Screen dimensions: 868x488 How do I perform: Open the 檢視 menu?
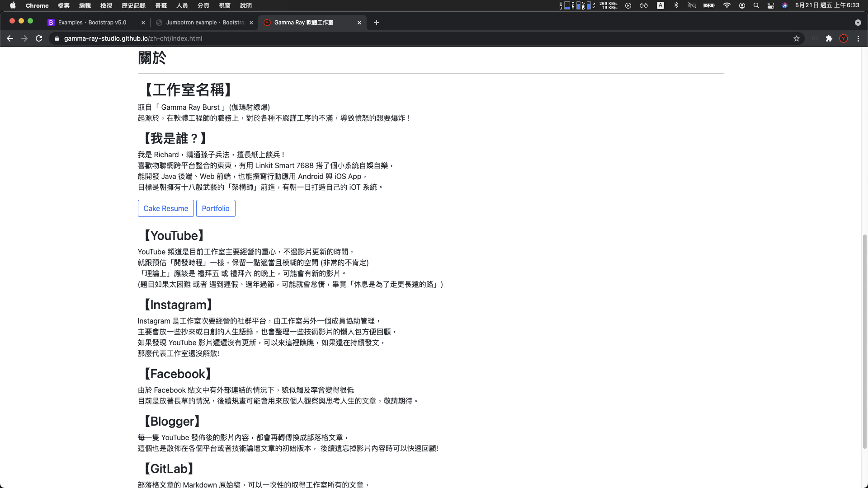pos(106,5)
